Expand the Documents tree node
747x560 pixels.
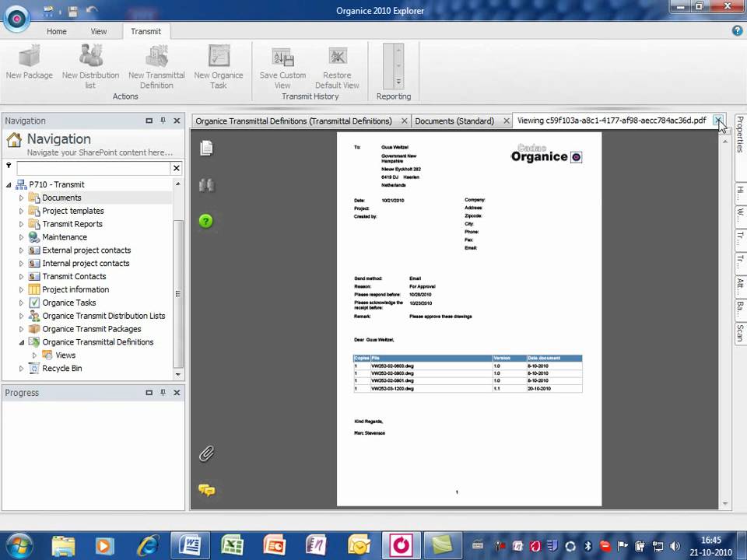tap(21, 198)
